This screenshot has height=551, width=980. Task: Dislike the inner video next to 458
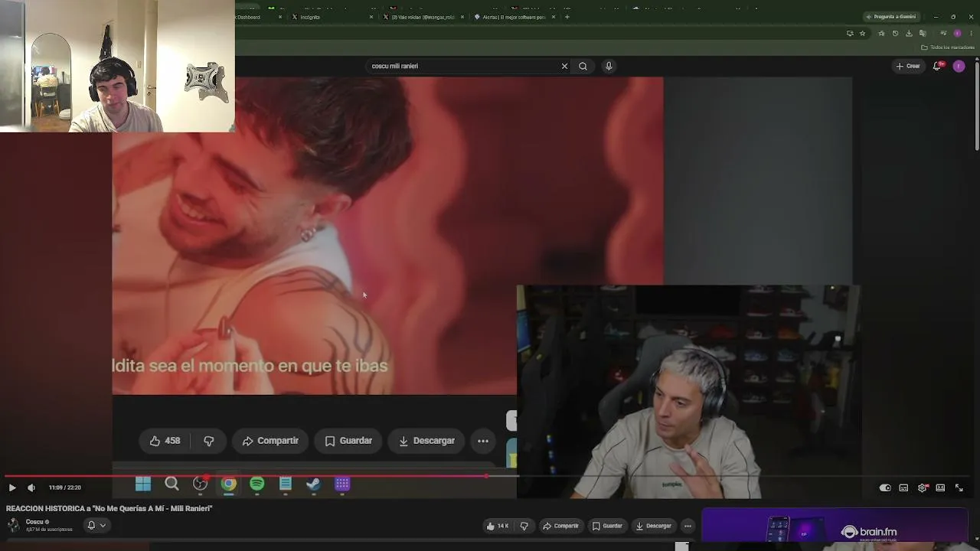tap(208, 441)
